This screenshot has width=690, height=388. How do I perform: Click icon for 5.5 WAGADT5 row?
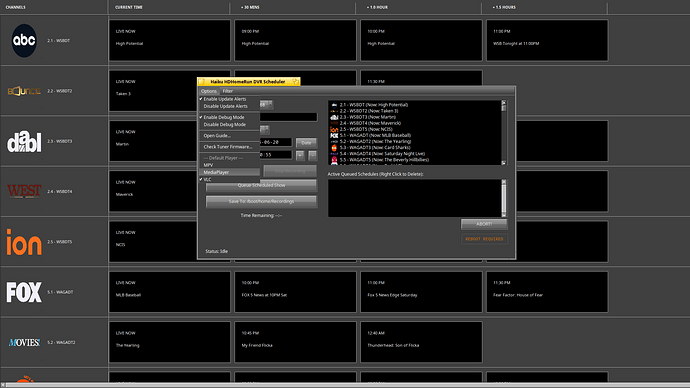tap(334, 160)
